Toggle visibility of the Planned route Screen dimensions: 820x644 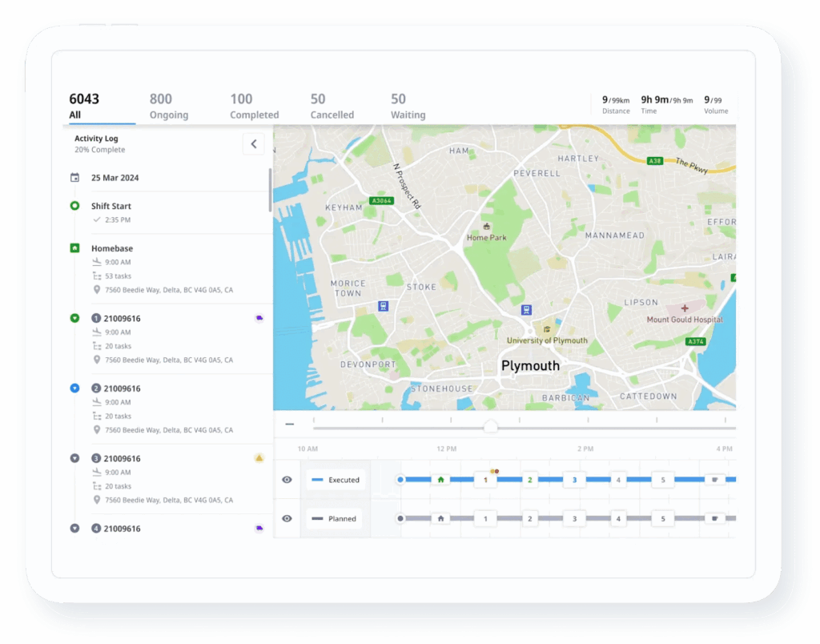click(287, 518)
